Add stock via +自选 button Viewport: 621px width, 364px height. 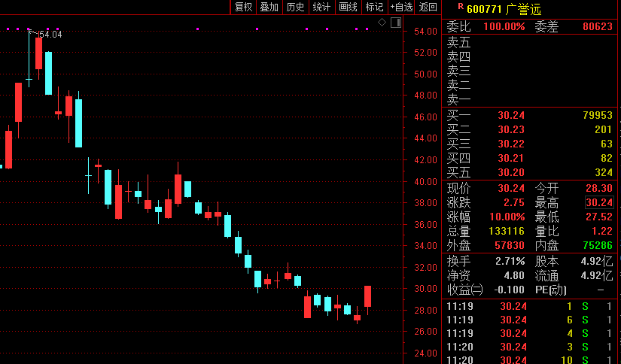pyautogui.click(x=401, y=8)
